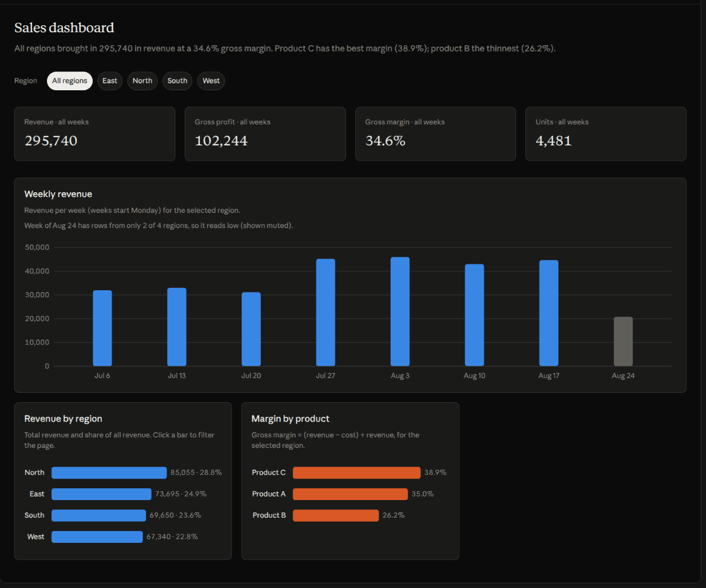The height and width of the screenshot is (588, 706).
Task: Click the West row label
Action: tap(36, 536)
